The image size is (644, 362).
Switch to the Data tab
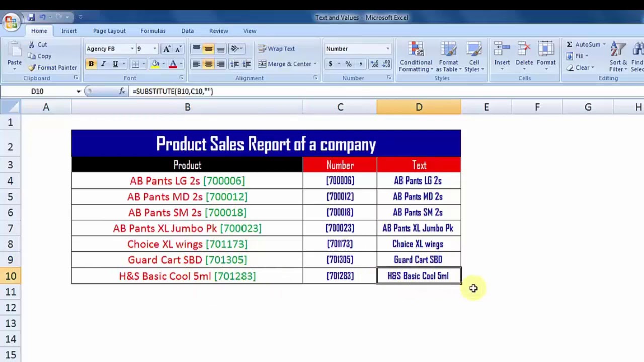187,31
